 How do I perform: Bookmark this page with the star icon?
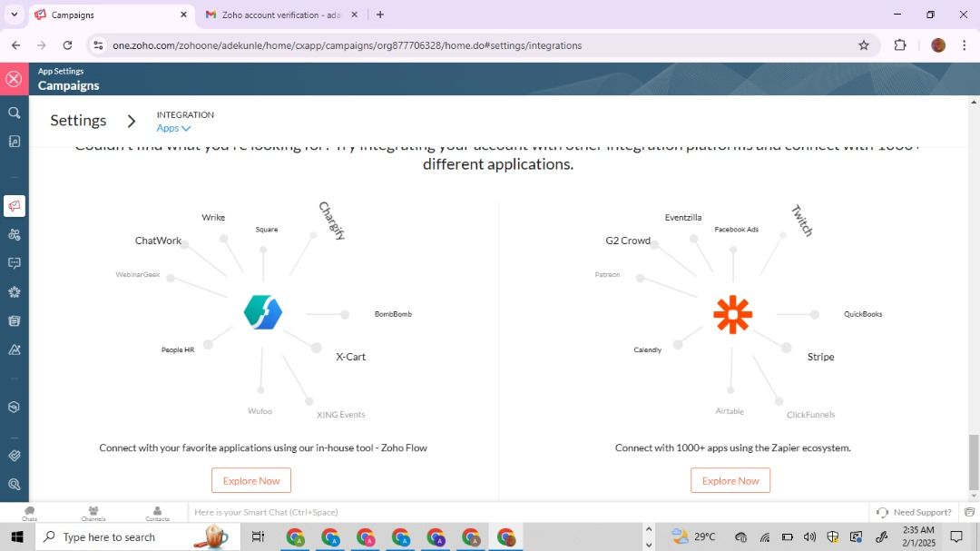pyautogui.click(x=864, y=45)
